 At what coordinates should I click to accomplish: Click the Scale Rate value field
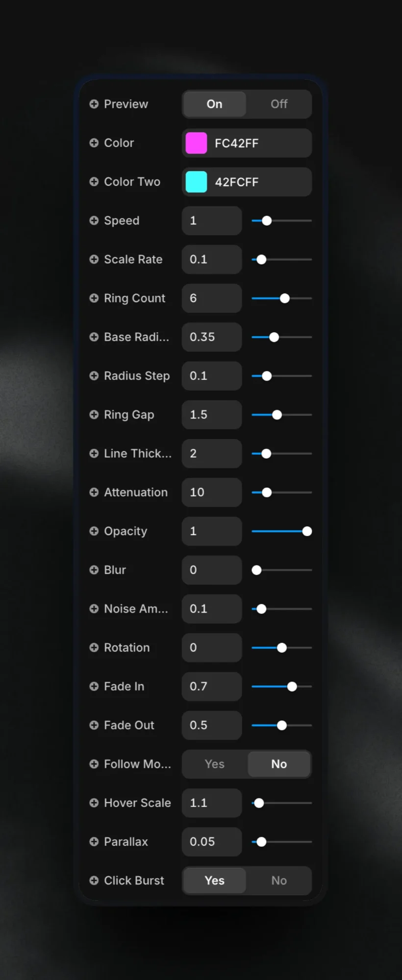[x=212, y=259]
